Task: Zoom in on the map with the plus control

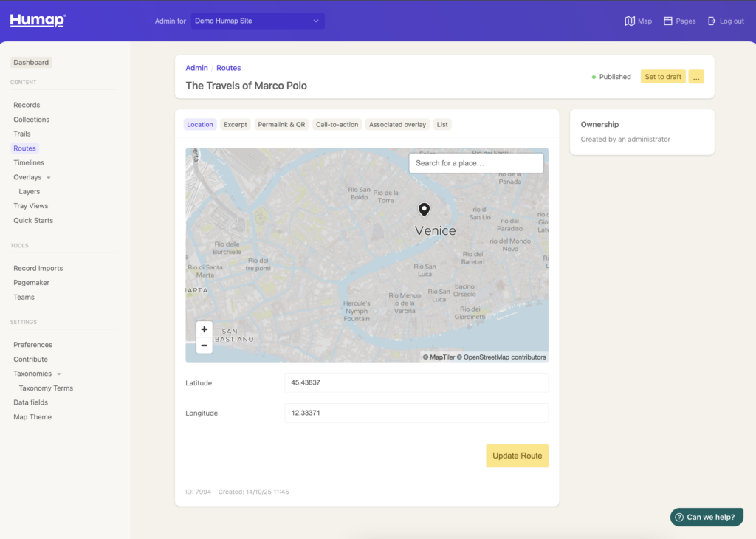Action: tap(204, 329)
